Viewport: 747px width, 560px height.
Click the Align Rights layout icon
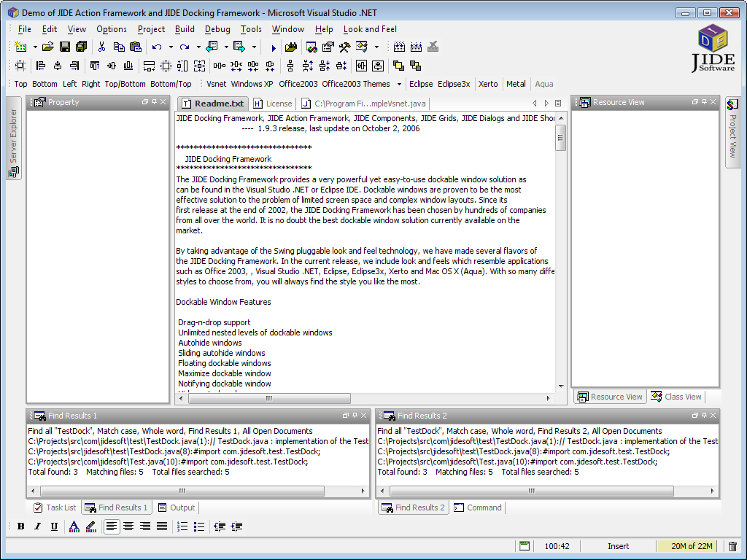point(75,66)
